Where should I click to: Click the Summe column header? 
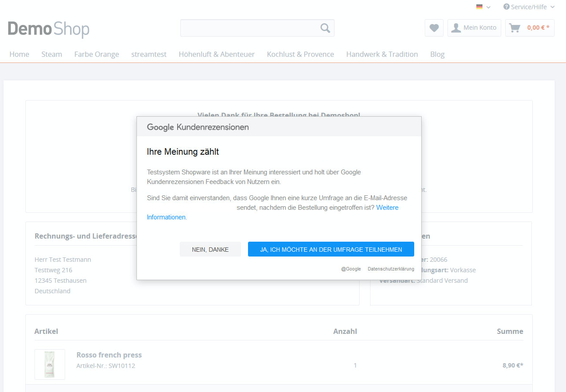tap(510, 331)
